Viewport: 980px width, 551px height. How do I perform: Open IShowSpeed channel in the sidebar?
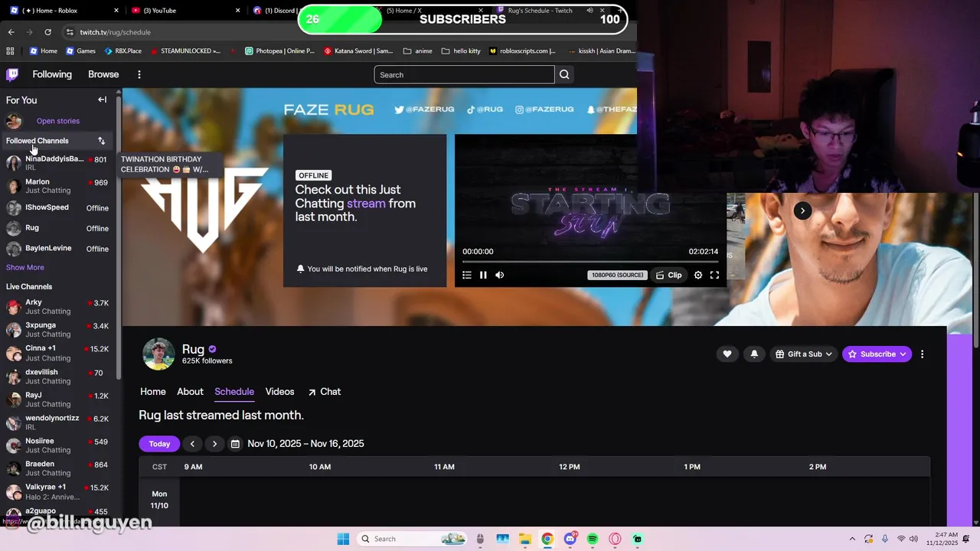pyautogui.click(x=57, y=207)
